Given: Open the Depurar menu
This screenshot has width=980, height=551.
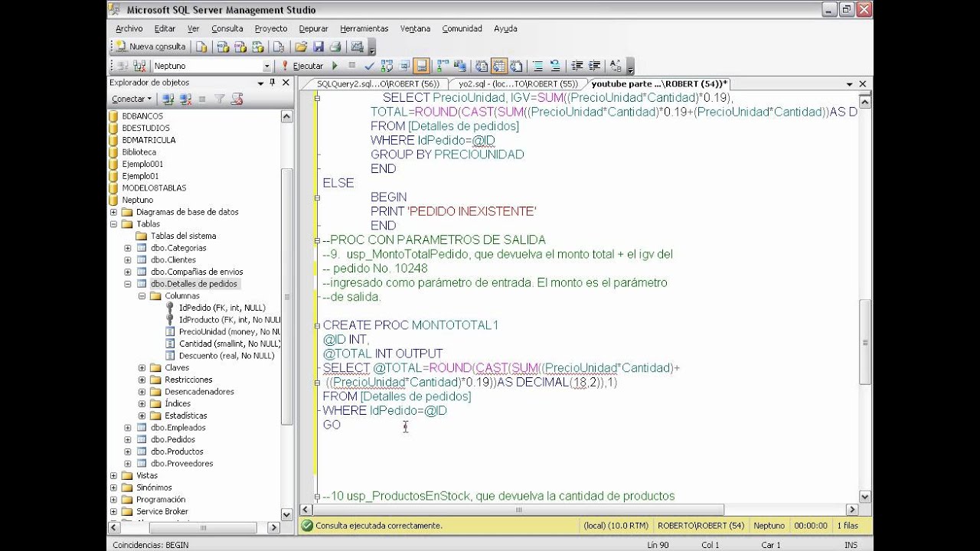Looking at the screenshot, I should click(x=313, y=28).
